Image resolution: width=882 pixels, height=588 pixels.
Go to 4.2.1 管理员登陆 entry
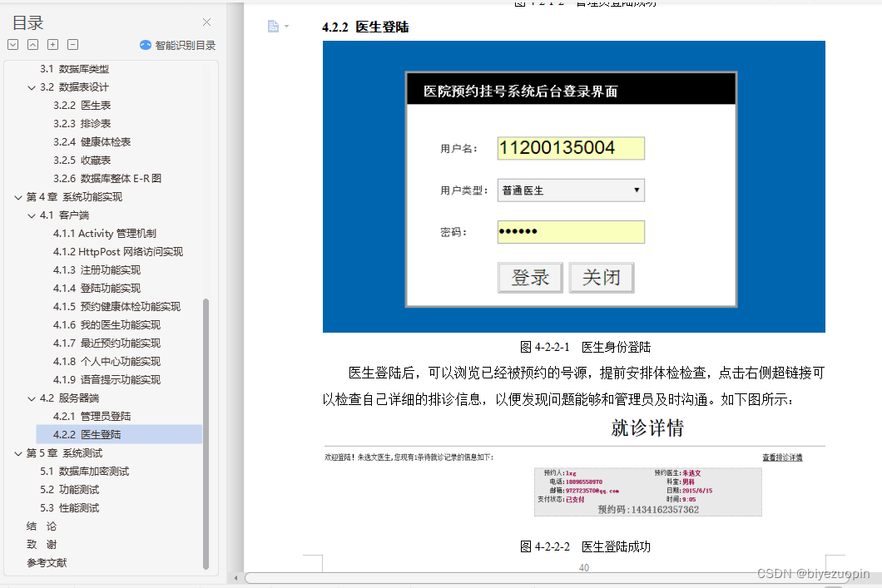pyautogui.click(x=92, y=417)
